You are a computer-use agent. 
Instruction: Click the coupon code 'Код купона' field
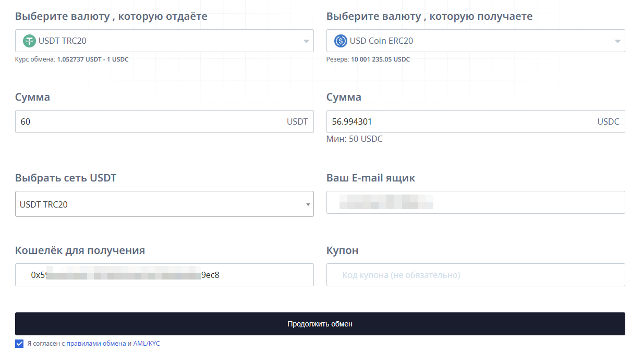[x=475, y=275]
